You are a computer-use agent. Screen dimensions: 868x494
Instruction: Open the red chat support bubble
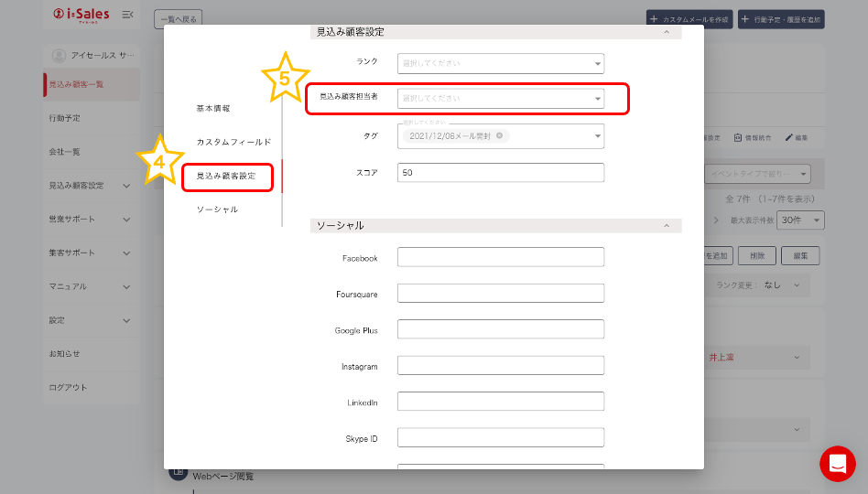point(837,464)
